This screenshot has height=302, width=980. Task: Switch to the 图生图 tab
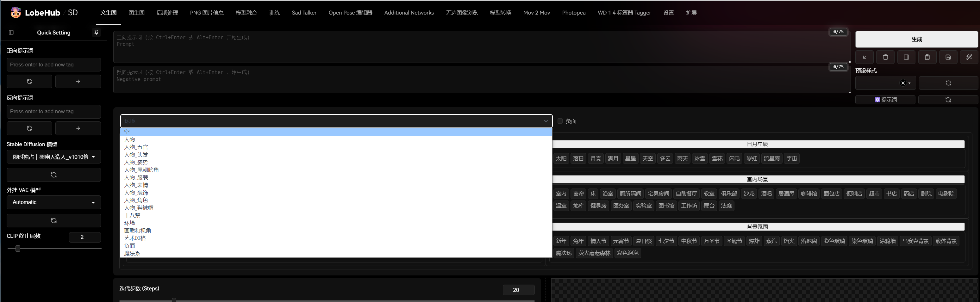[137, 13]
